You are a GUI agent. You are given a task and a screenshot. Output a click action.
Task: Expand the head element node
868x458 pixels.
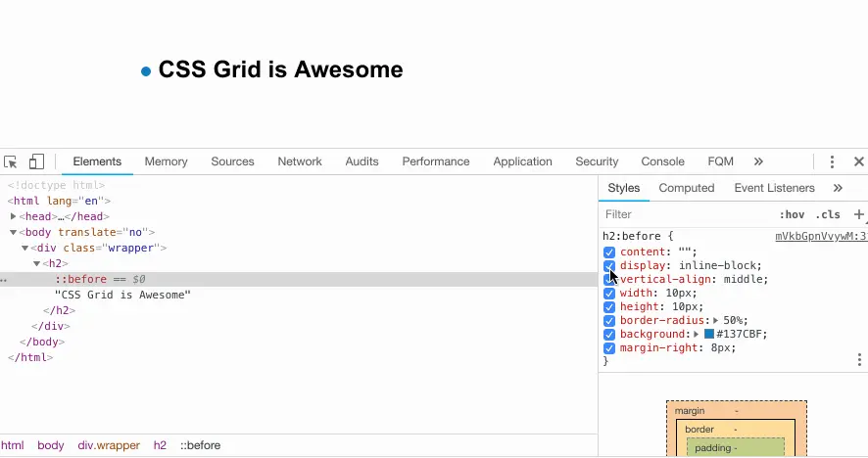(13, 216)
